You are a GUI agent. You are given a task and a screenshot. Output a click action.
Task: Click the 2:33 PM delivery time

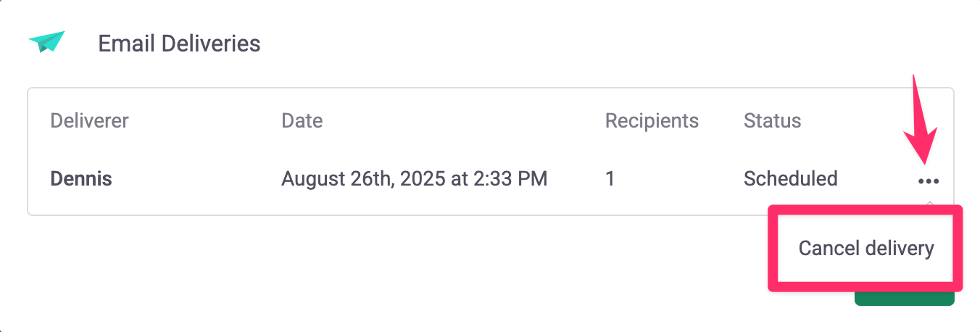pos(510,178)
